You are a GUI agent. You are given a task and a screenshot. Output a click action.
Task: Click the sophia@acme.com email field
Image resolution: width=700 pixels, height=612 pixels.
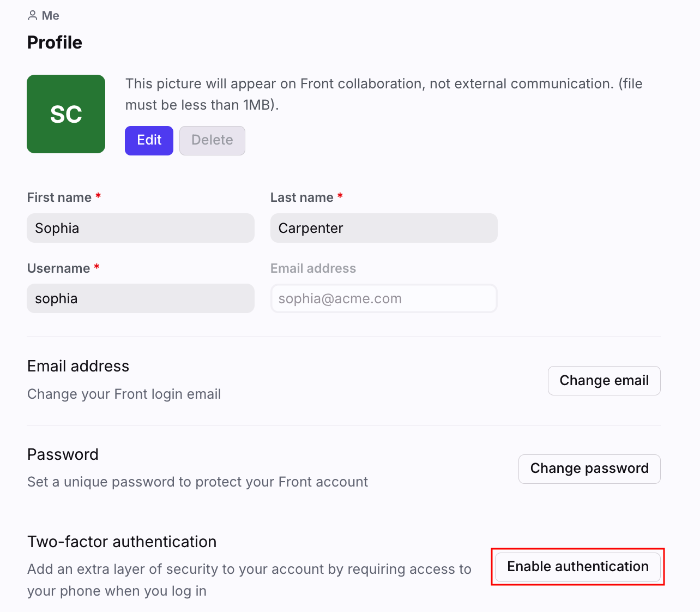tap(384, 298)
